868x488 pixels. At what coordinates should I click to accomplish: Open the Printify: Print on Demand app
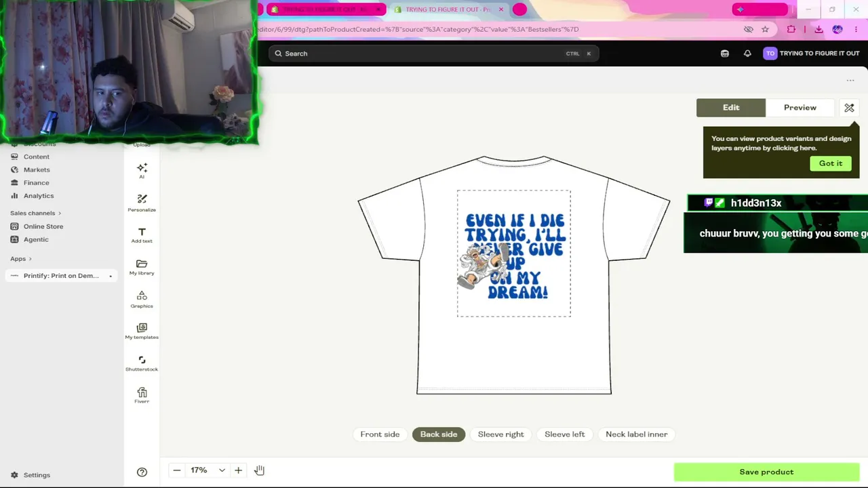[61, 276]
